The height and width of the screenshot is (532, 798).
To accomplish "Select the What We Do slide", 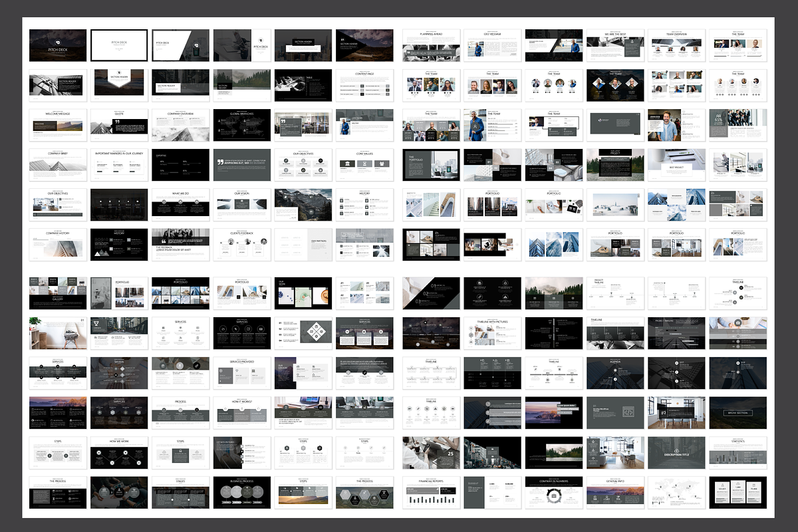I will coord(180,205).
